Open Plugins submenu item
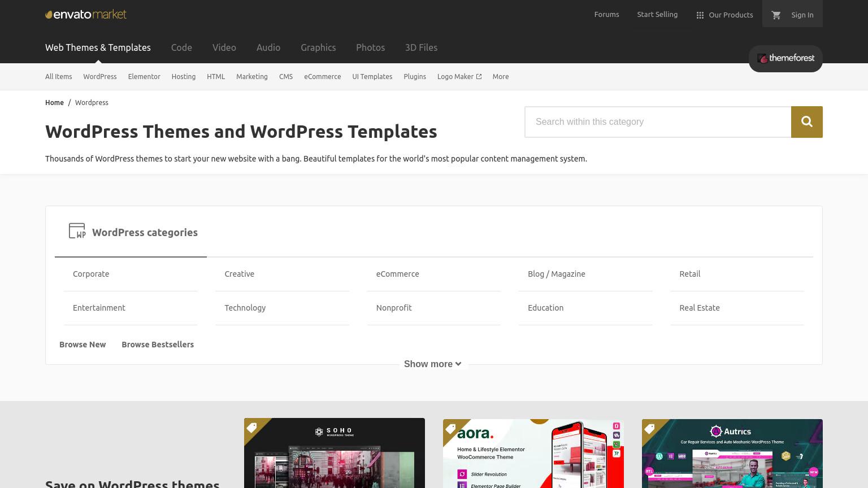The height and width of the screenshot is (488, 868). pyautogui.click(x=415, y=77)
